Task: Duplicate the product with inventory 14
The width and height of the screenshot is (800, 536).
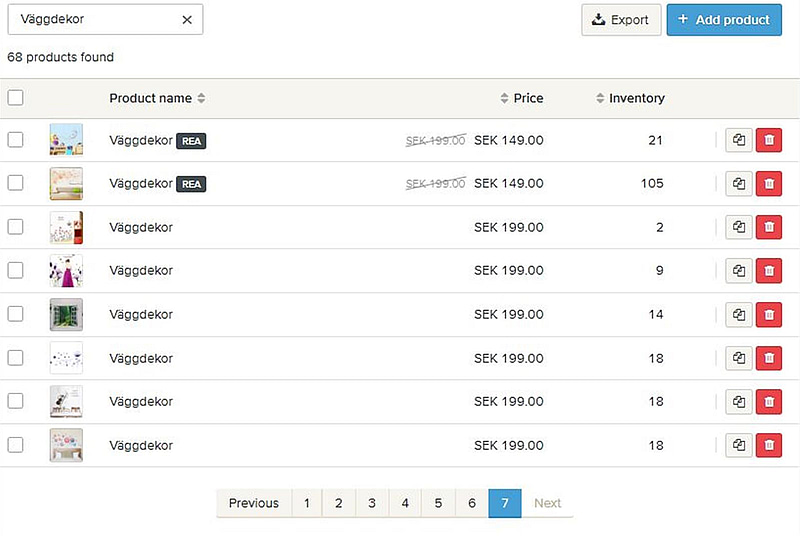Action: pos(739,315)
